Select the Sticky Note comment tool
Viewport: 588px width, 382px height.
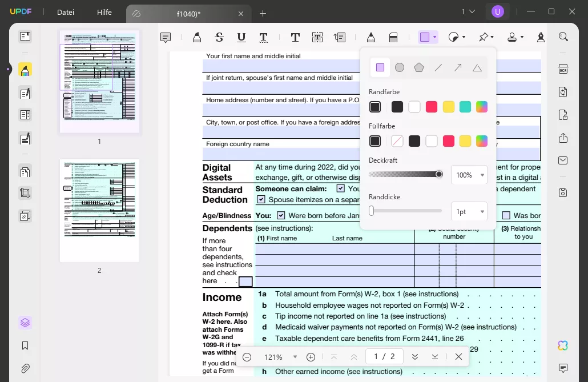[x=165, y=37]
